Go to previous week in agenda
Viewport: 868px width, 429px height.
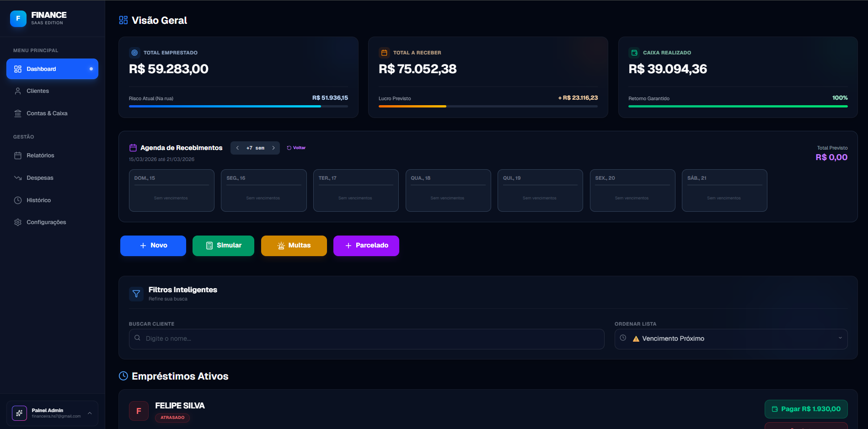pyautogui.click(x=237, y=148)
